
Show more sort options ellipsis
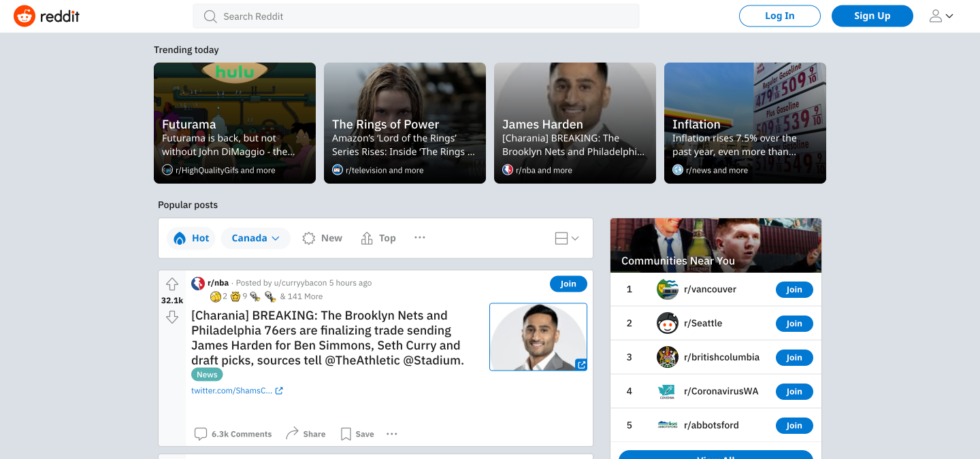click(420, 237)
